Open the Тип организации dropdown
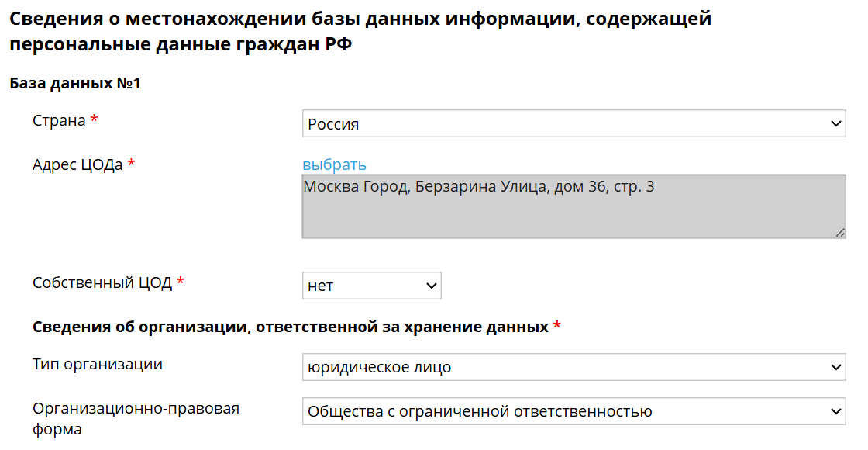The width and height of the screenshot is (868, 450). (x=573, y=367)
